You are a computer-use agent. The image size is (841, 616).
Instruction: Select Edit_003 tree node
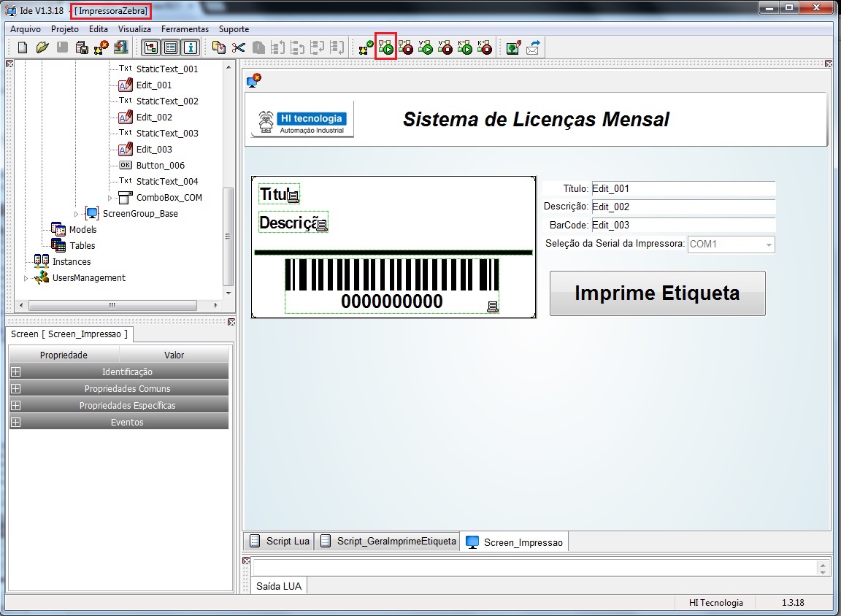coord(154,149)
